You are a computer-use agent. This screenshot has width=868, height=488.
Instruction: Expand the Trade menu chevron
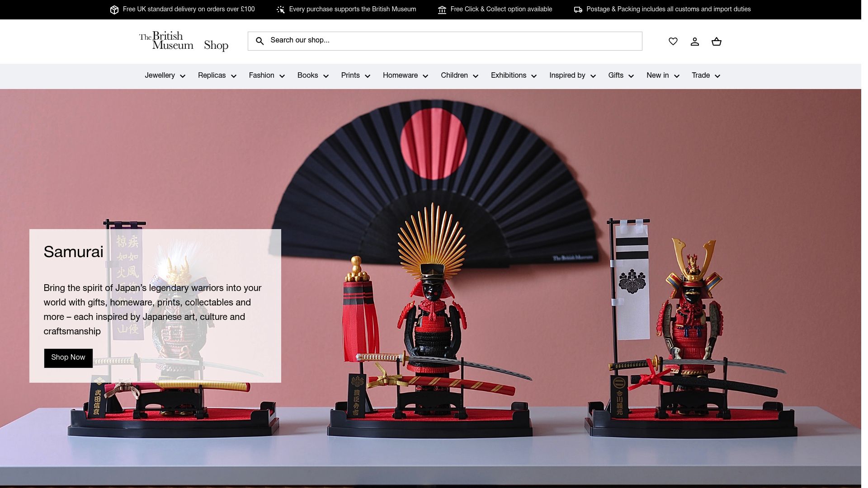[x=717, y=76]
